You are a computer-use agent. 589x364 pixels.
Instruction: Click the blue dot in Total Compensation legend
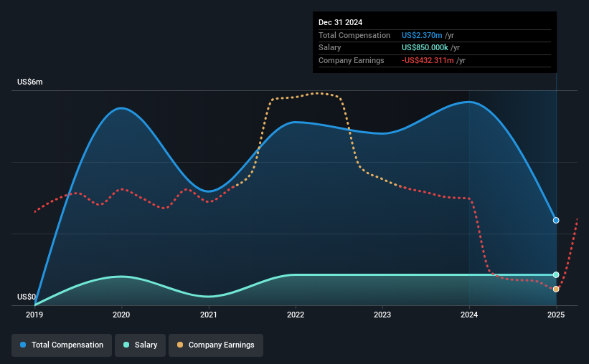point(23,345)
